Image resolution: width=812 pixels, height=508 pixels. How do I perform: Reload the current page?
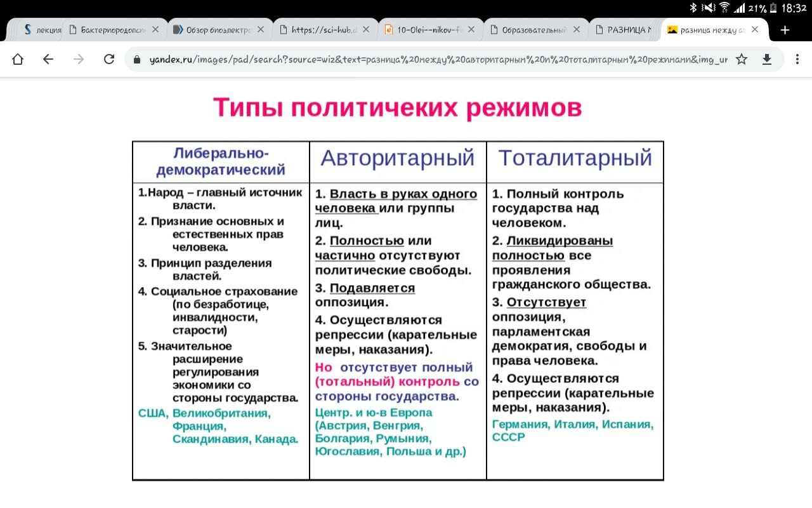coord(109,59)
